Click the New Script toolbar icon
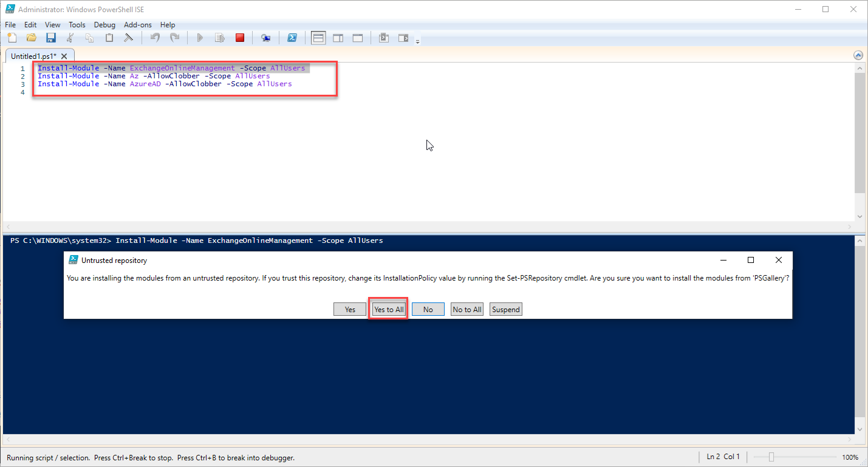Screen dimensions: 868x467 (12, 38)
